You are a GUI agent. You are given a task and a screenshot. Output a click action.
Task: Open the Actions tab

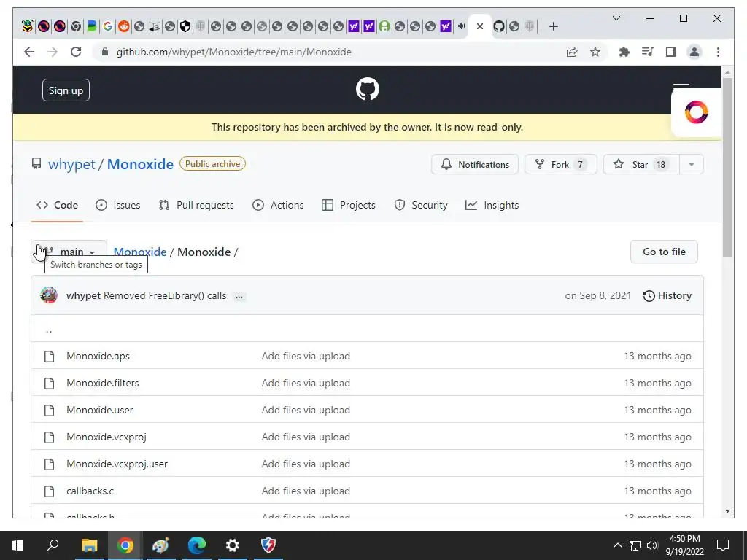pyautogui.click(x=278, y=205)
